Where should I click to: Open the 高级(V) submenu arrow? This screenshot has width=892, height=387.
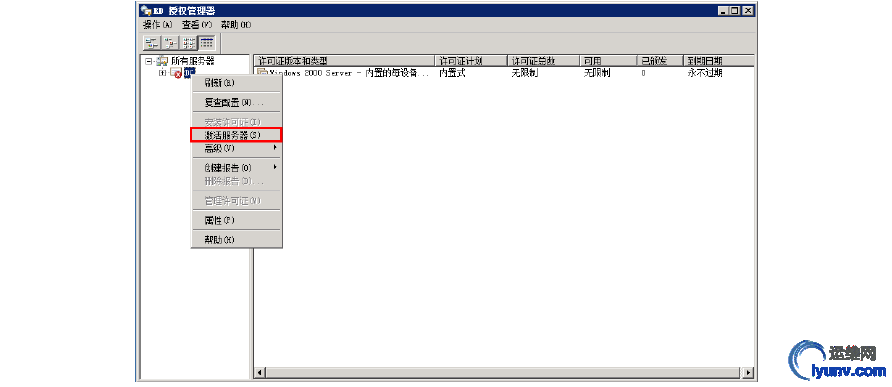(275, 148)
